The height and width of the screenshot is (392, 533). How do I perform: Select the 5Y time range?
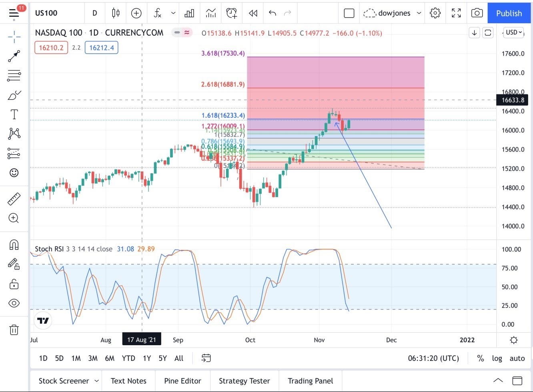tap(162, 358)
